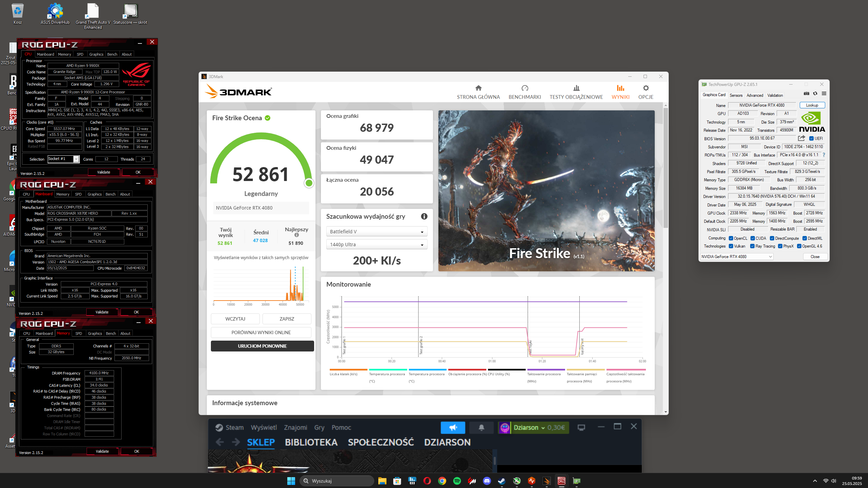Viewport: 868px width, 488px height.
Task: Click the Steam Big Picture monitor icon
Action: pyautogui.click(x=581, y=428)
